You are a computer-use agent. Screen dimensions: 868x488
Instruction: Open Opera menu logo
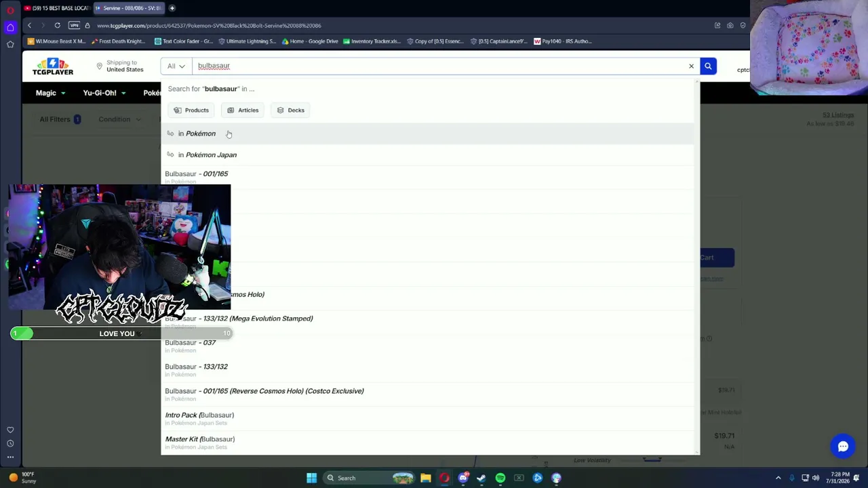click(10, 10)
